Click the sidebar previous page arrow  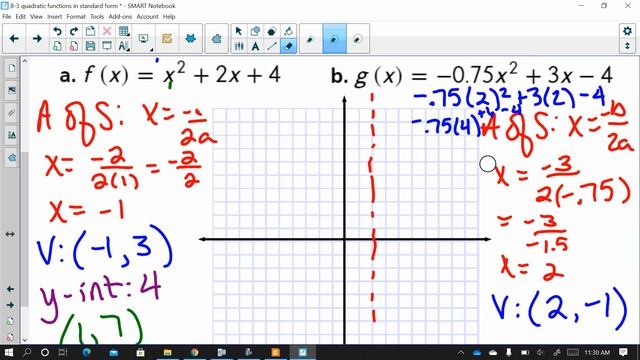click(x=10, y=289)
